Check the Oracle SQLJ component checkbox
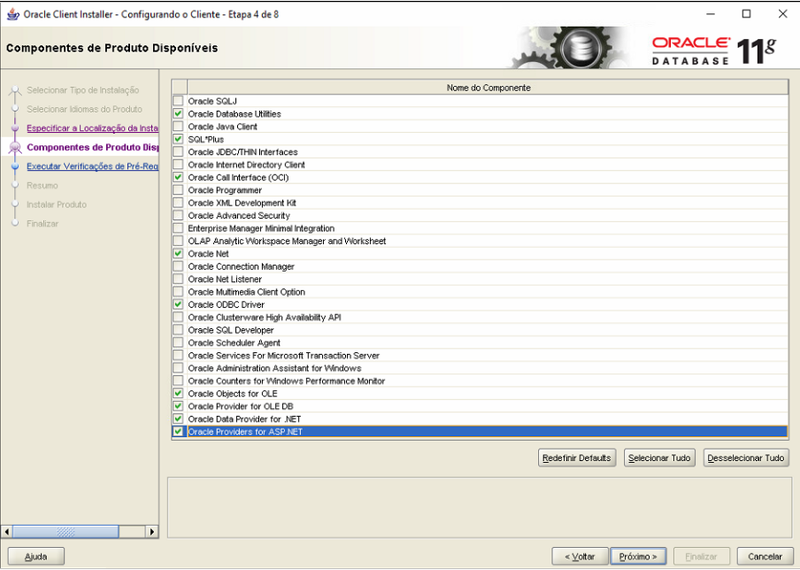Image resolution: width=800 pixels, height=570 pixels. 178,101
